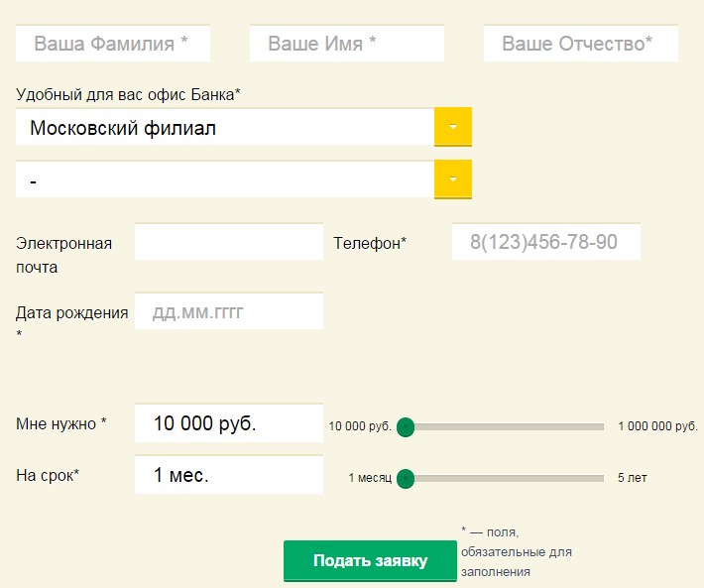Focus the 'Ваше Имя' first name field
Image resolution: width=704 pixels, height=588 pixels.
point(346,44)
